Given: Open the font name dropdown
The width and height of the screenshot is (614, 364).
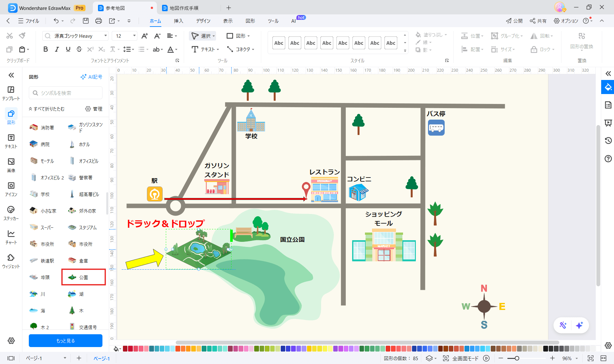Looking at the screenshot, I should coord(105,36).
